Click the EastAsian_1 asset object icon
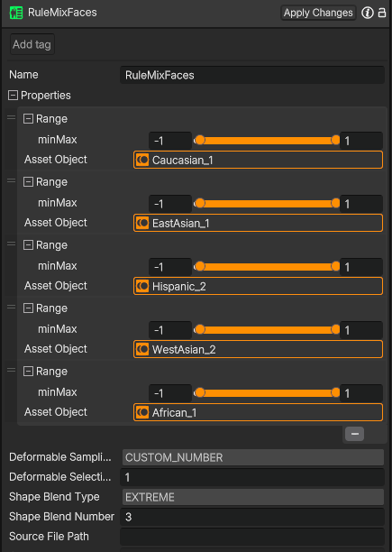The image size is (392, 552). pyautogui.click(x=142, y=223)
